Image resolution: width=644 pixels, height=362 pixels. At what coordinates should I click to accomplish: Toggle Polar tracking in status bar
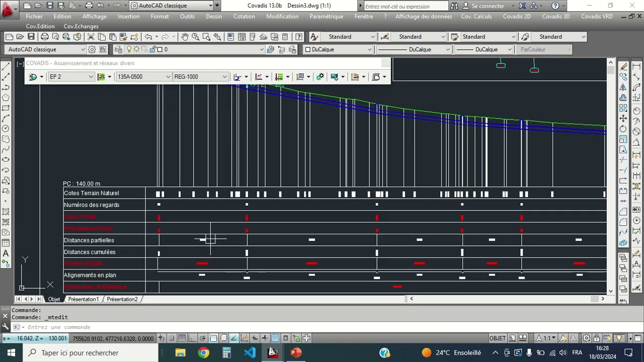tap(202, 338)
